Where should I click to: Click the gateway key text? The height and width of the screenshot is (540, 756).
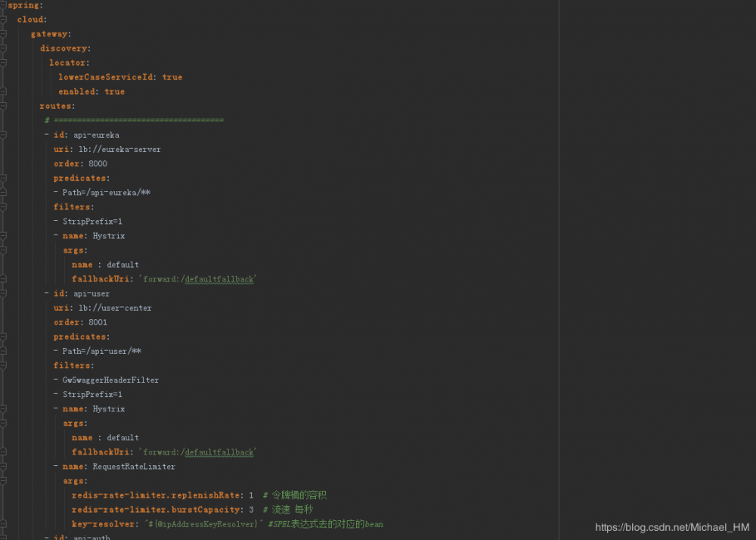[x=49, y=34]
